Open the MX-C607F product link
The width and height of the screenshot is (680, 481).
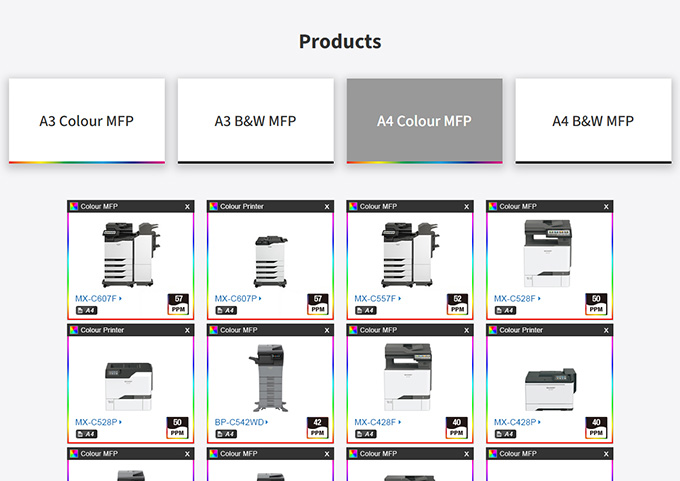[x=97, y=298]
